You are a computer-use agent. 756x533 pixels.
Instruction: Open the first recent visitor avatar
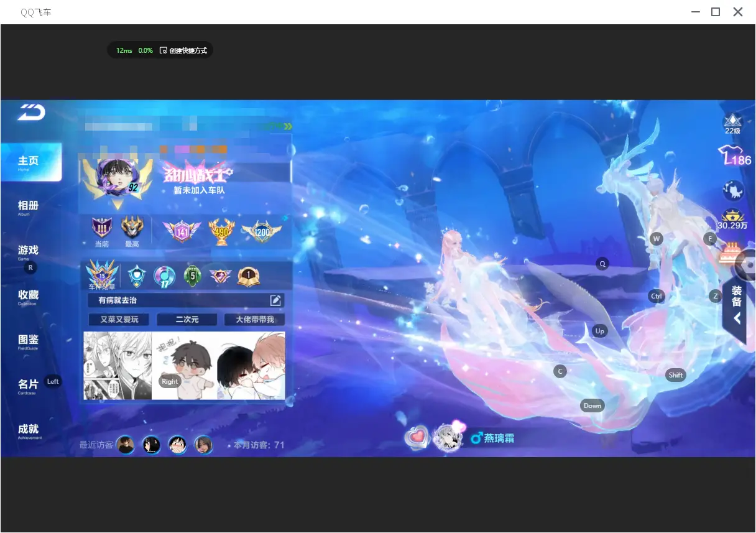126,445
